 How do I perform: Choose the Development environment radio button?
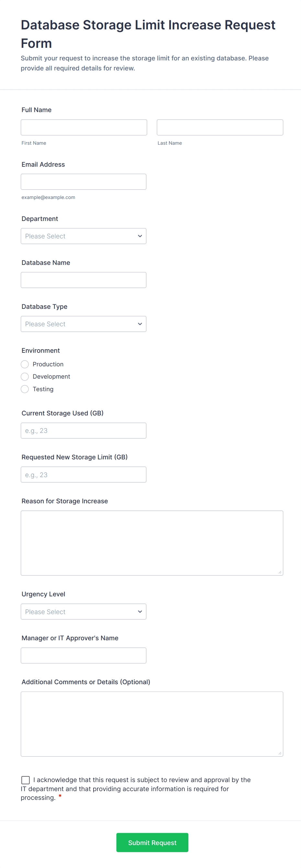click(25, 376)
